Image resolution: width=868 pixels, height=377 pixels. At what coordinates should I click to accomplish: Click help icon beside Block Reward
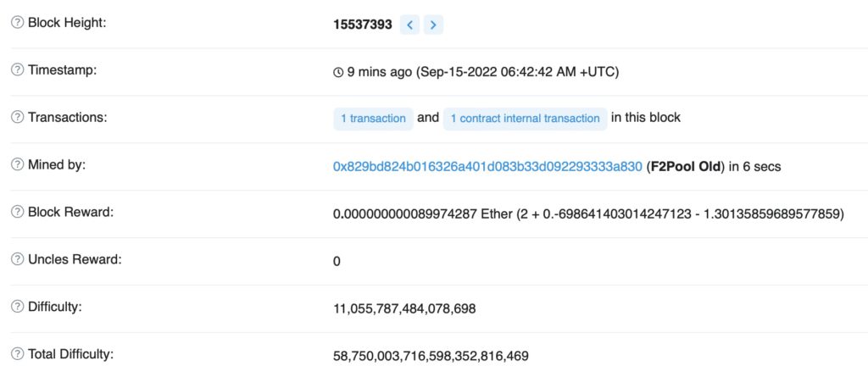click(x=18, y=212)
